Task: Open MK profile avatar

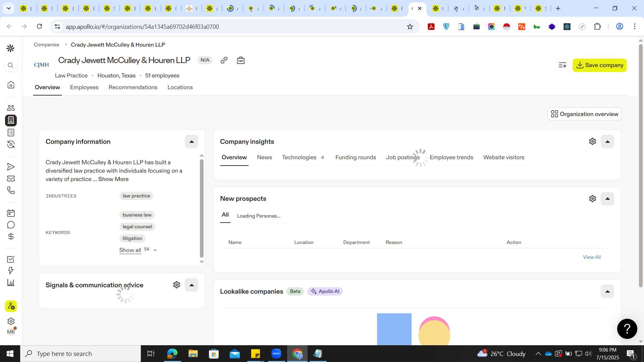Action: (x=11, y=332)
